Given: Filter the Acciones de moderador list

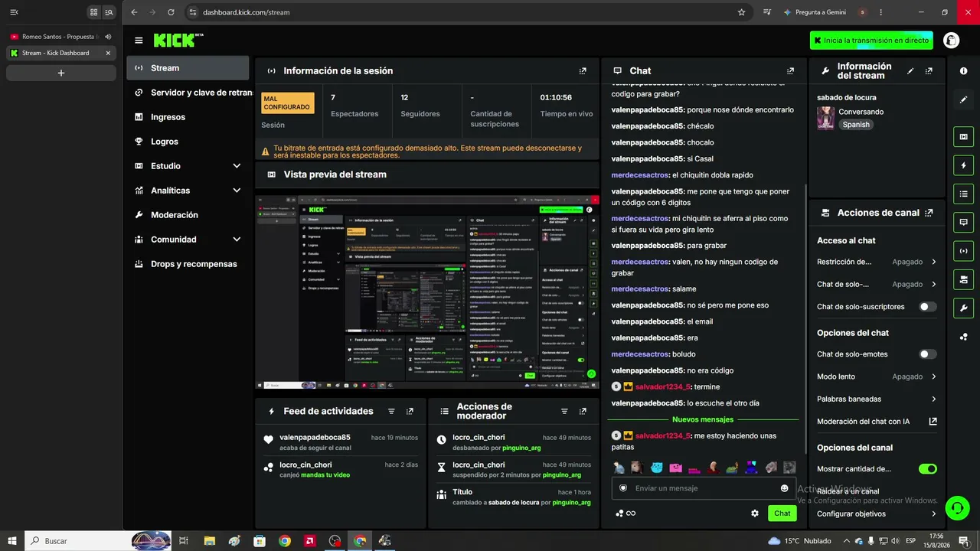Looking at the screenshot, I should coord(564,412).
